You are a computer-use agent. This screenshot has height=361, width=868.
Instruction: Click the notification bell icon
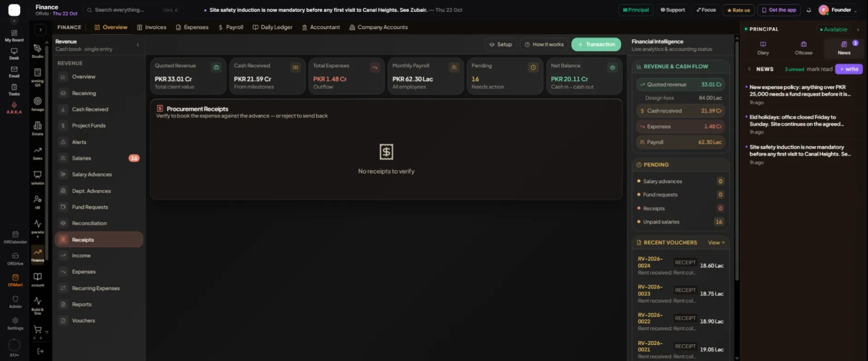[x=809, y=10]
